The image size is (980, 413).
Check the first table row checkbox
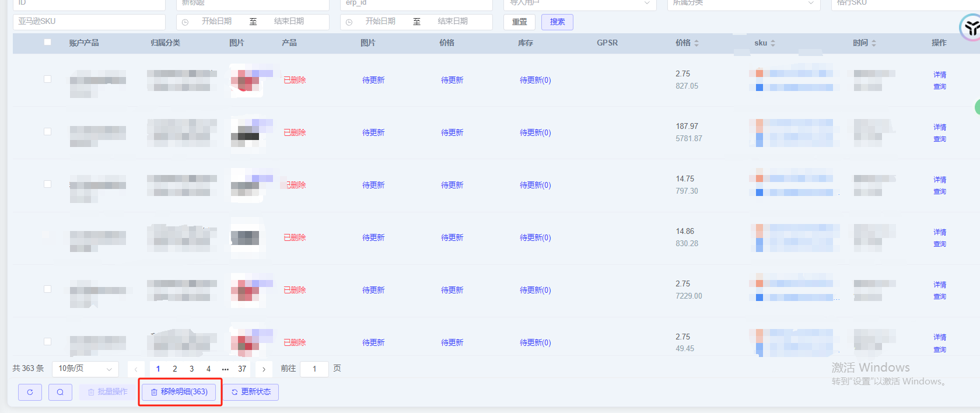[47, 79]
